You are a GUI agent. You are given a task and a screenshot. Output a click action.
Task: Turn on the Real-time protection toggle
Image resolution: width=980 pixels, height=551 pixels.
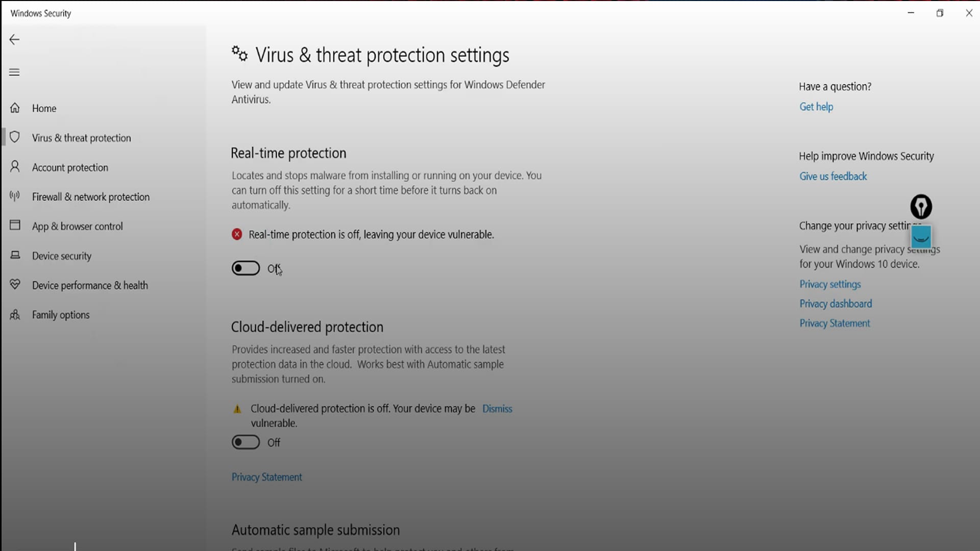pos(246,268)
